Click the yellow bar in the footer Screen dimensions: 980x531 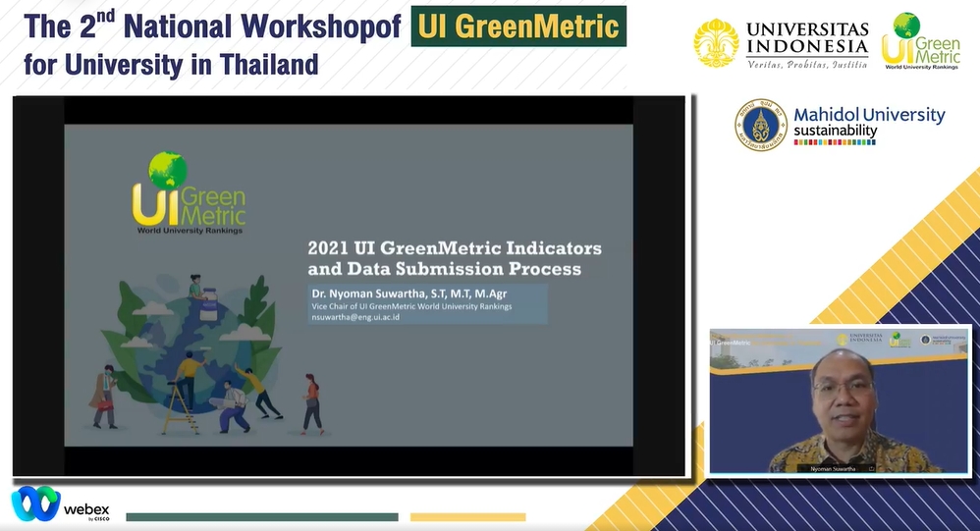coord(467,516)
